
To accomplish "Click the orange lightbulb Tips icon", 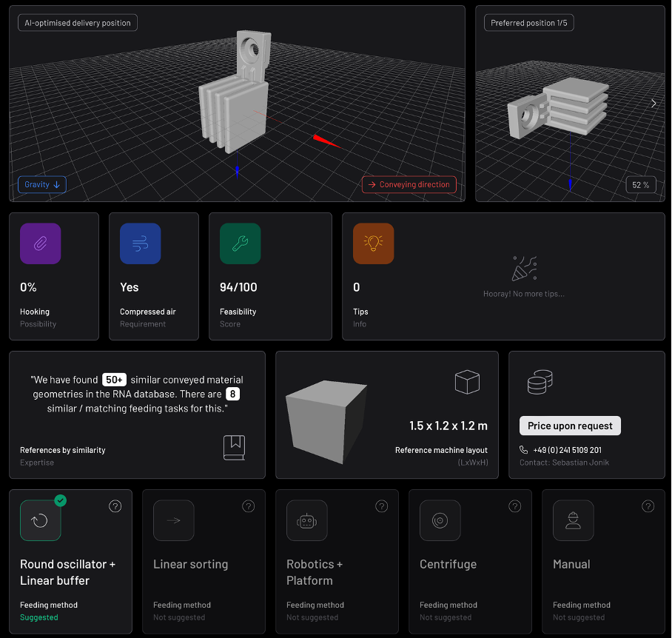I will point(373,244).
